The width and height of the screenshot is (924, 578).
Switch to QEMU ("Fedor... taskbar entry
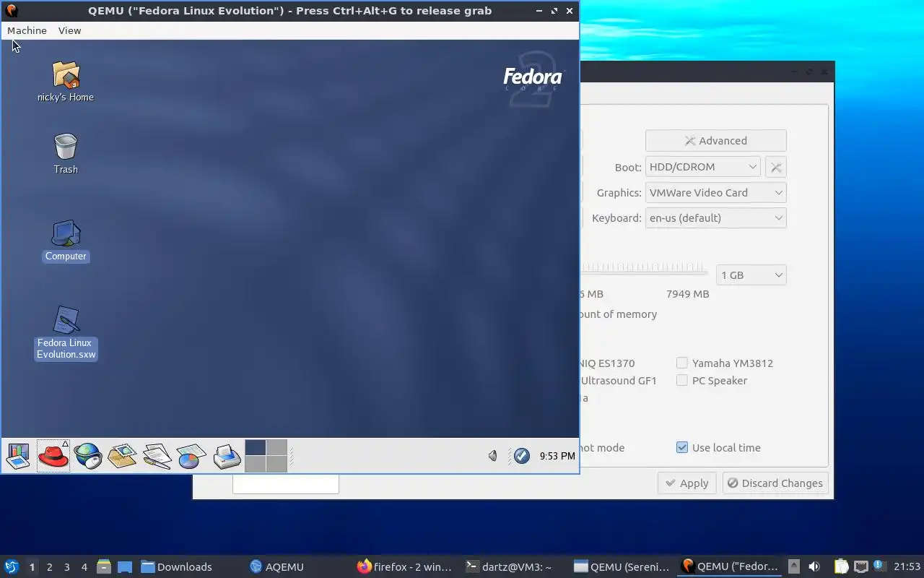[x=731, y=567]
